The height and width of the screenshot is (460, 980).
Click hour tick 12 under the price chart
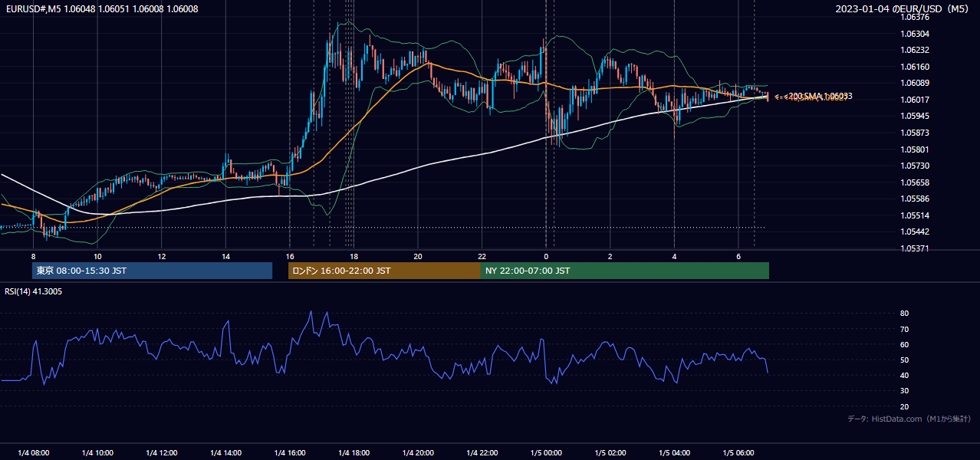(x=161, y=256)
